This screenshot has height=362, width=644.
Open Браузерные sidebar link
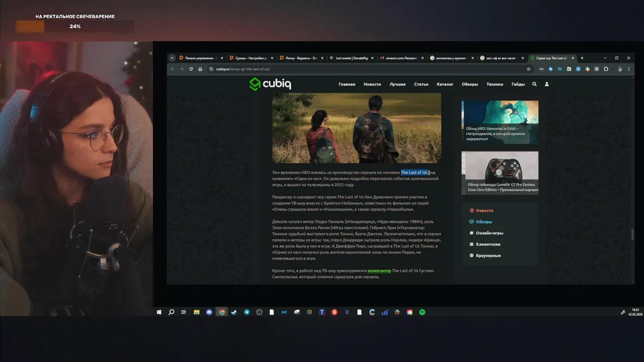(488, 256)
